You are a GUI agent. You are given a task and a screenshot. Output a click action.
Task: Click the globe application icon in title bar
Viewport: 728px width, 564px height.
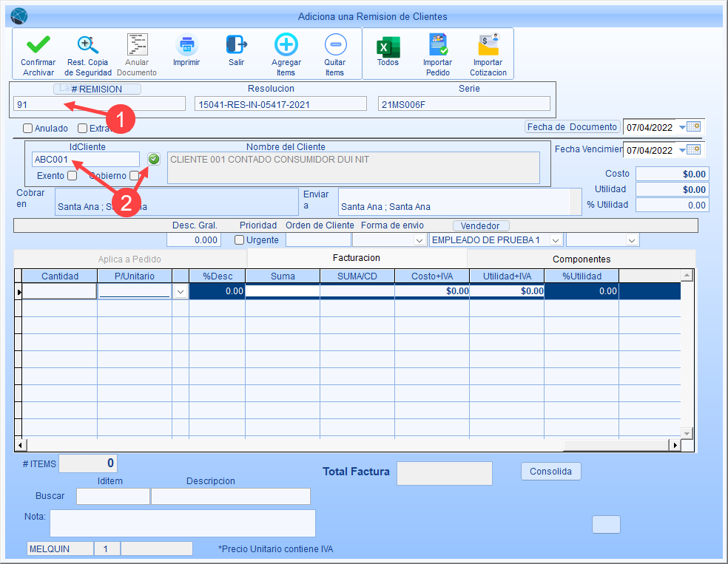pyautogui.click(x=19, y=16)
